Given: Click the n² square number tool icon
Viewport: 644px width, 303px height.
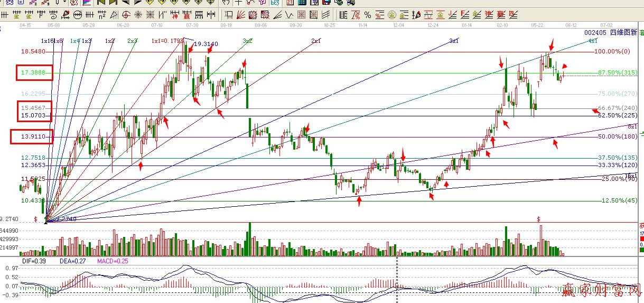Looking at the screenshot, I should pyautogui.click(x=102, y=15).
